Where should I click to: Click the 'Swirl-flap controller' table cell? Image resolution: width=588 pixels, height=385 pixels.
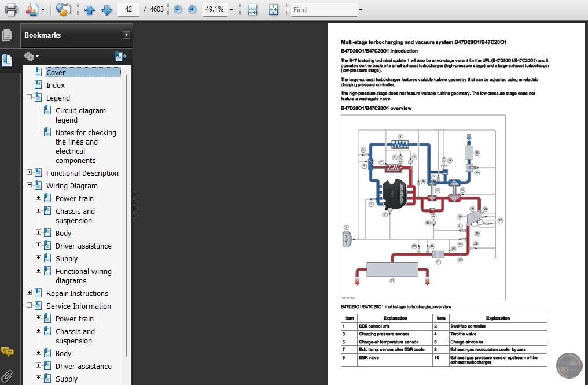(498, 326)
